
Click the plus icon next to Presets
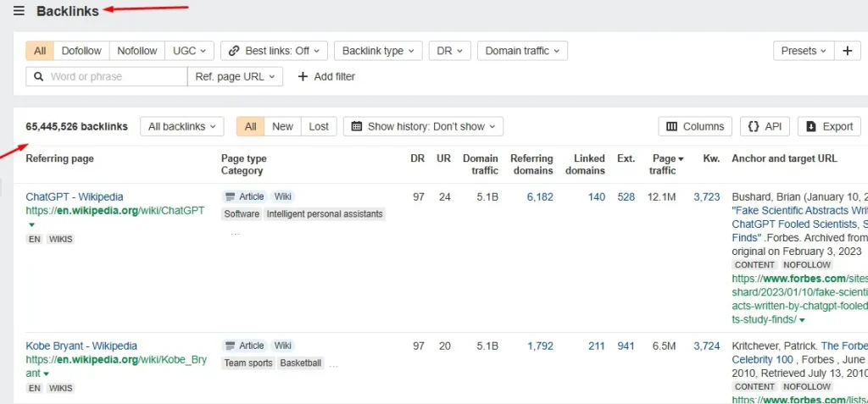847,51
